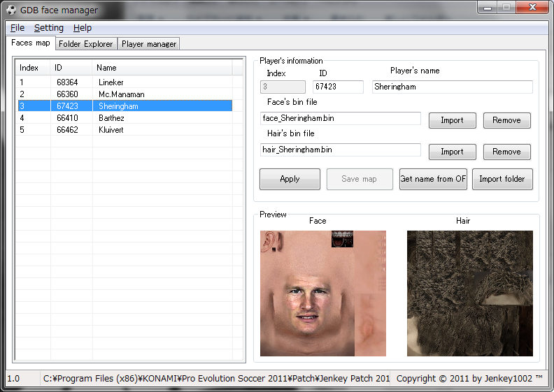The width and height of the screenshot is (554, 392).
Task: Click the Player's name text field
Action: (x=452, y=87)
